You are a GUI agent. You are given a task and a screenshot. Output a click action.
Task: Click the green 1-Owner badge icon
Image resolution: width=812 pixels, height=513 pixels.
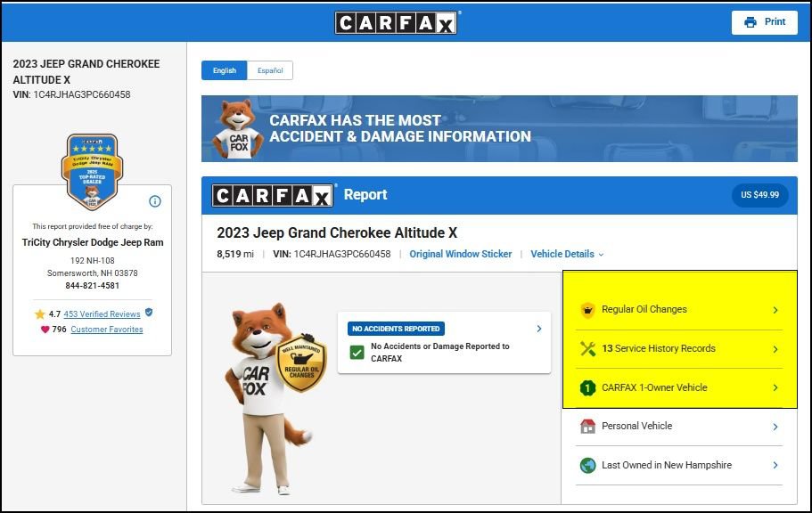pos(587,387)
